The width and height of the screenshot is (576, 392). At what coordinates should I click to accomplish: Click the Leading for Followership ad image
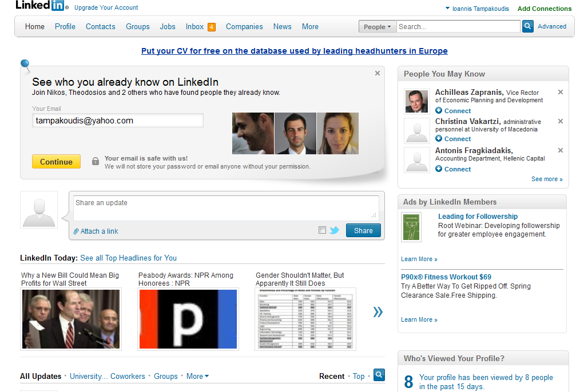[x=411, y=227]
